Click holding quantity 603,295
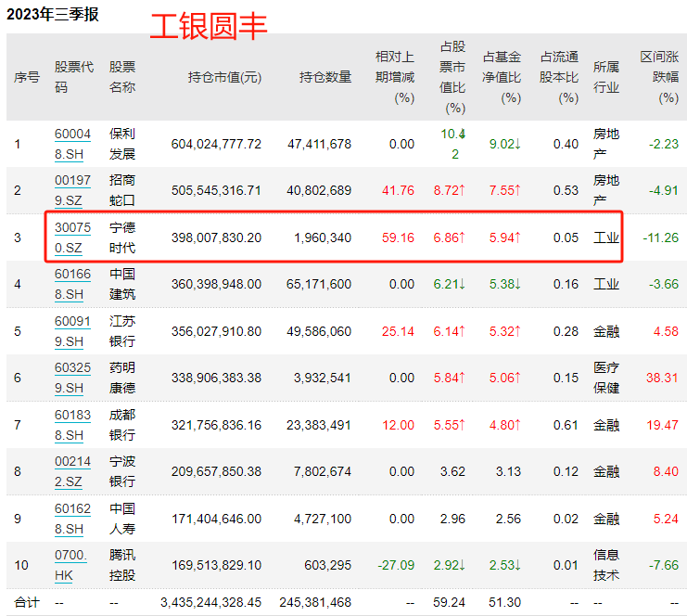 [327, 566]
